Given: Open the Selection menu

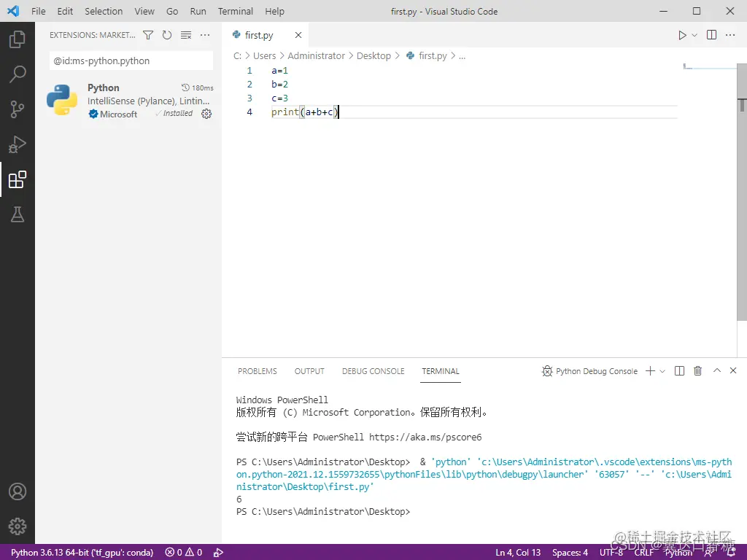Looking at the screenshot, I should pyautogui.click(x=104, y=11).
